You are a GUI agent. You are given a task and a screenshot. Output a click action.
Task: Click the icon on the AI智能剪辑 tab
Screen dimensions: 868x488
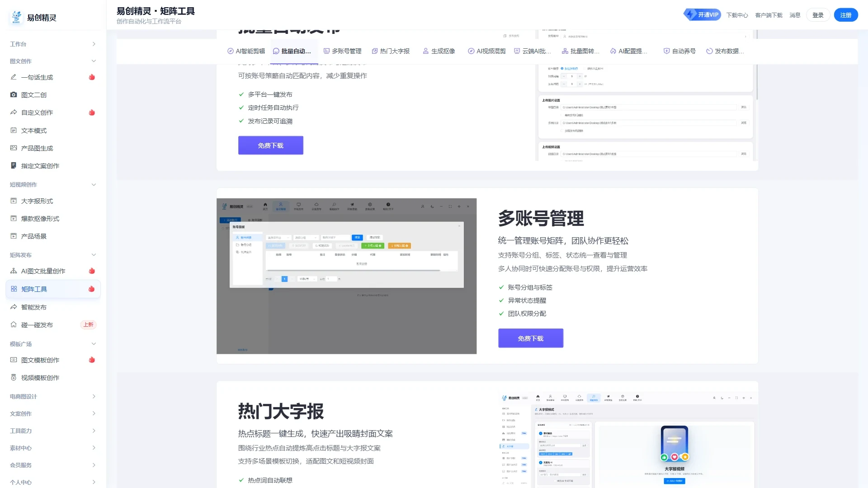point(230,51)
